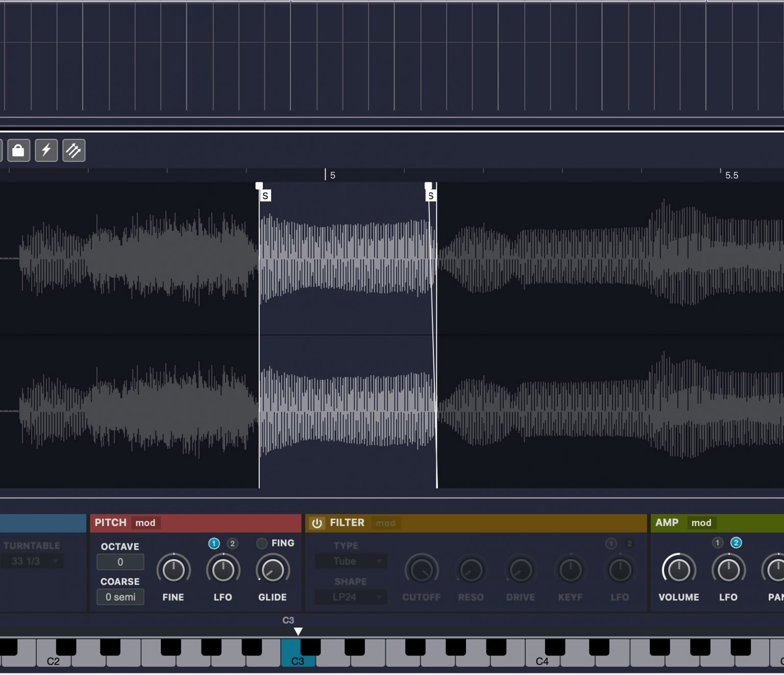Open the filter TYPE dropdown showing Tube
Viewport: 784px width, 675px height.
point(350,561)
